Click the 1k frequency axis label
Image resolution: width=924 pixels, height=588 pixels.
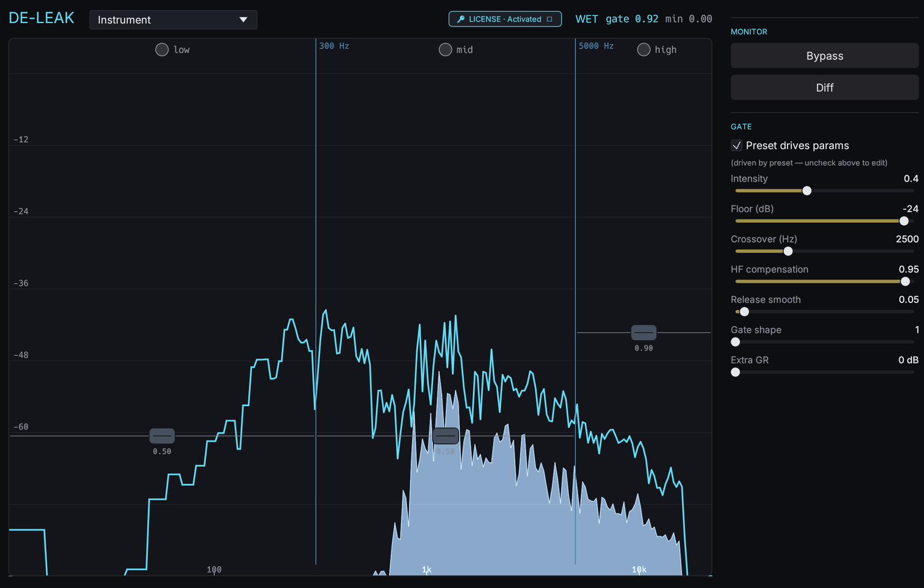pyautogui.click(x=427, y=570)
